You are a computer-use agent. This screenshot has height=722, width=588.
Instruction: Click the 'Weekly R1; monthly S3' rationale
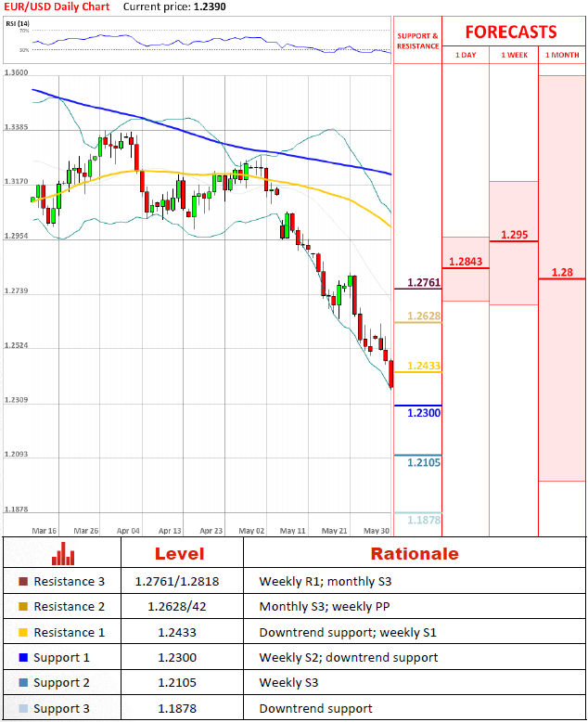[x=326, y=582]
